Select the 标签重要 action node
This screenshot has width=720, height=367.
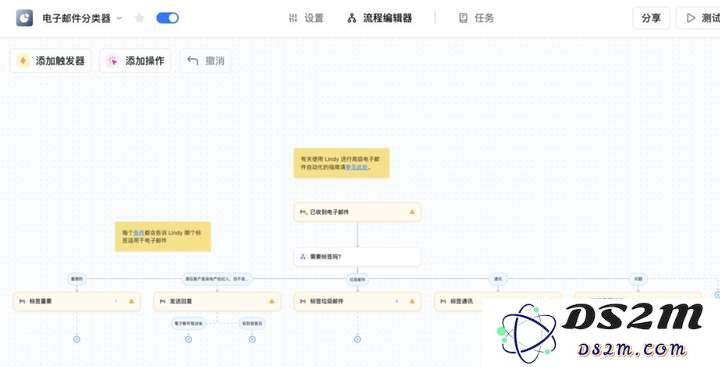click(x=77, y=302)
